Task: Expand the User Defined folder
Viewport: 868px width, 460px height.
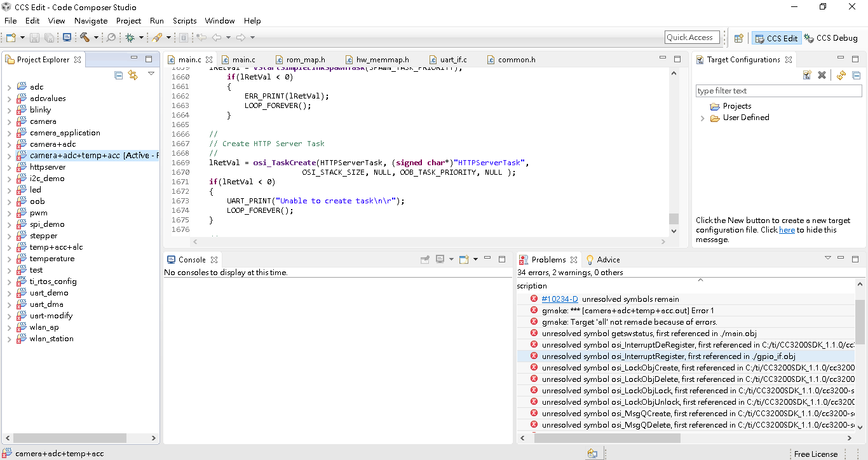Action: tap(702, 118)
